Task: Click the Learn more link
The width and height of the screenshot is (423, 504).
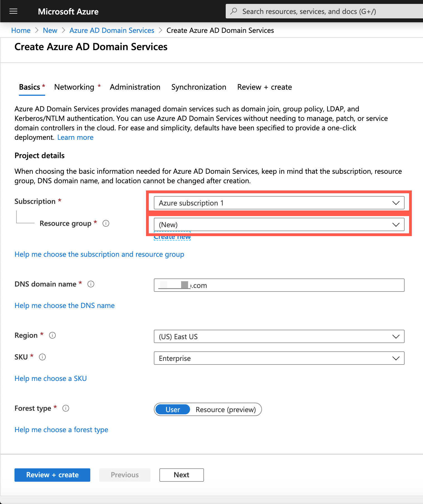Action: pos(75,138)
